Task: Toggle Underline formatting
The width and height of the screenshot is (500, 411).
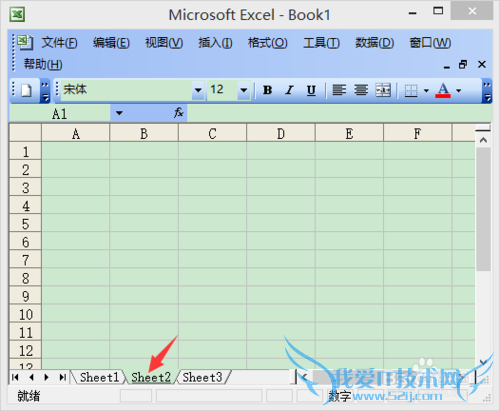Action: [311, 90]
